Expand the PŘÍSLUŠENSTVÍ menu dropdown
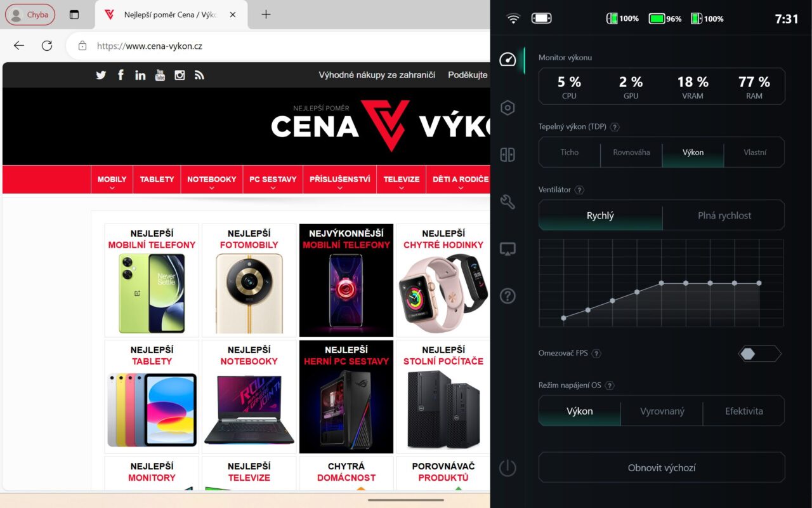 click(x=340, y=180)
